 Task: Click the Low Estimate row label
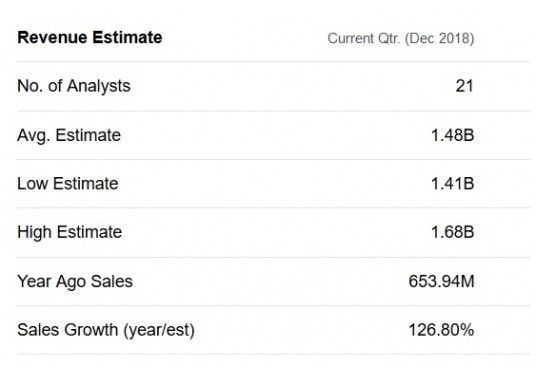point(68,184)
